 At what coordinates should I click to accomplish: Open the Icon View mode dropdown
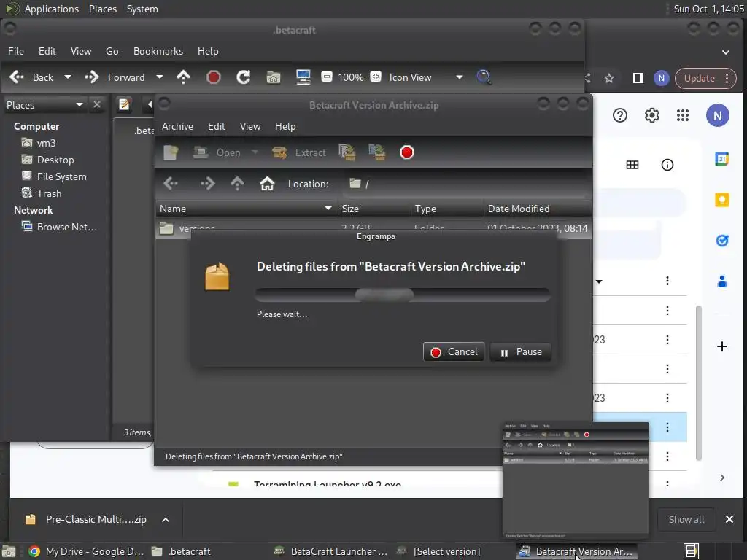click(425, 77)
